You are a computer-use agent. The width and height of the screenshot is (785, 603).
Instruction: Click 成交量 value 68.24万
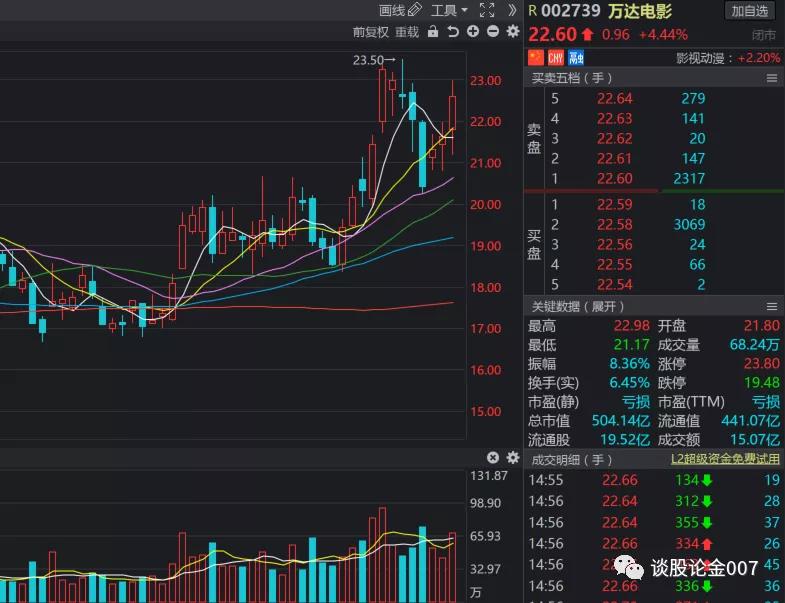pyautogui.click(x=754, y=345)
